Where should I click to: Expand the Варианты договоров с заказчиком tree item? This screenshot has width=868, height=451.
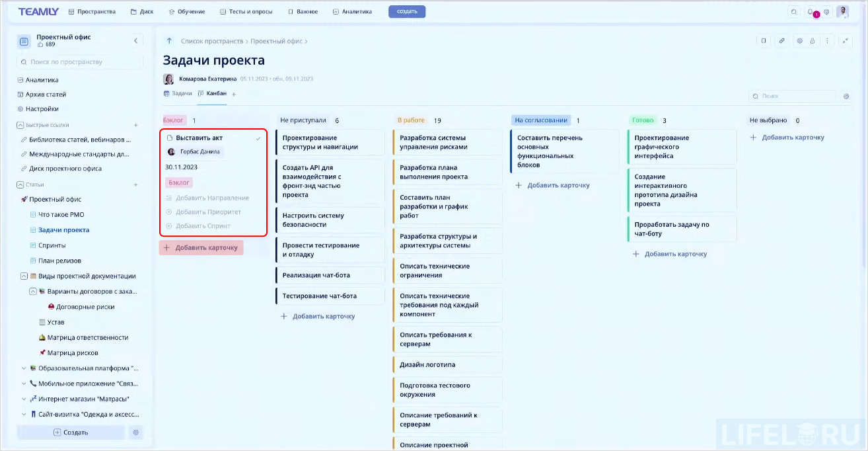point(32,291)
